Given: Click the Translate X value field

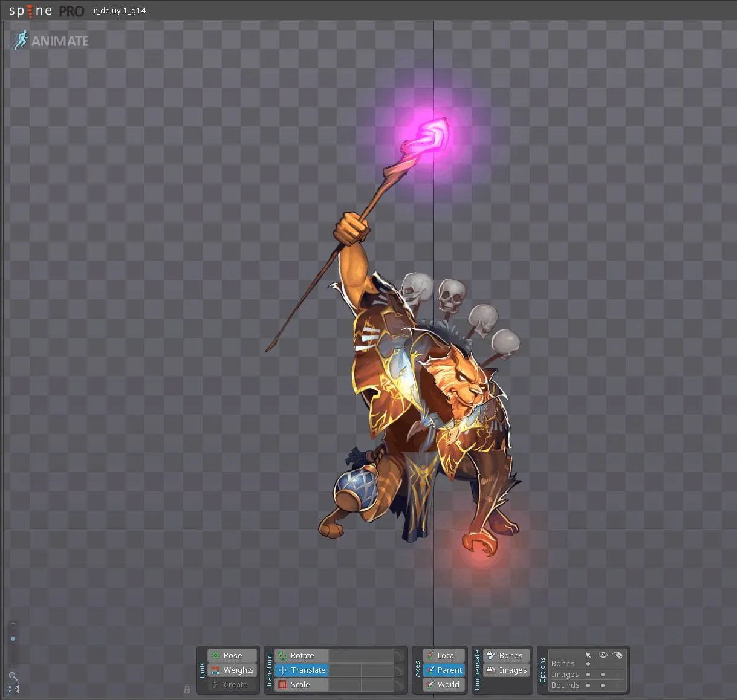Looking at the screenshot, I should pyautogui.click(x=345, y=670).
